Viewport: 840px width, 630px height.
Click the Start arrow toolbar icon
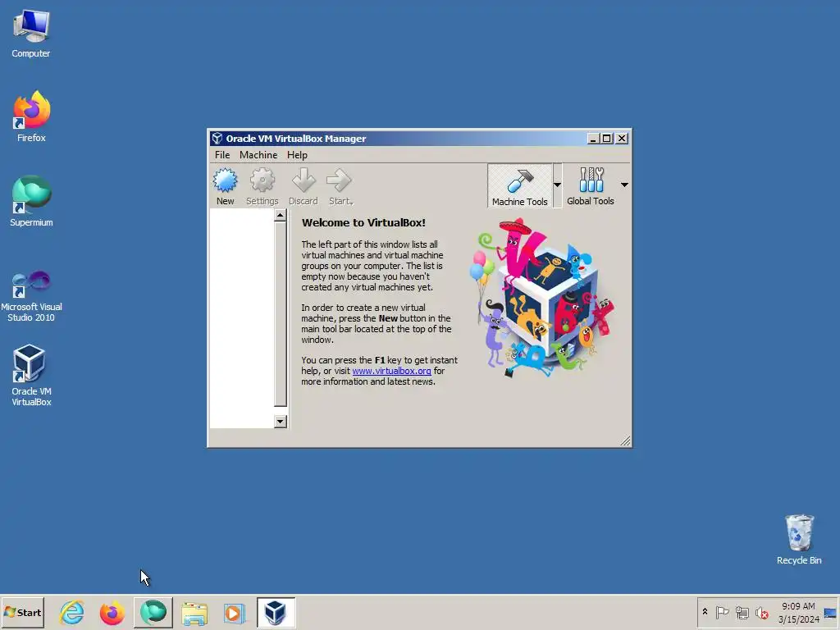[x=340, y=186]
